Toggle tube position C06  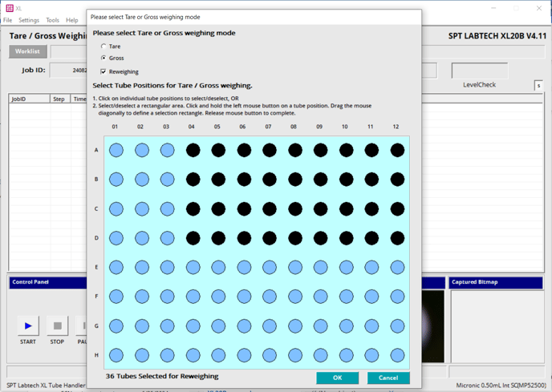[x=244, y=209]
